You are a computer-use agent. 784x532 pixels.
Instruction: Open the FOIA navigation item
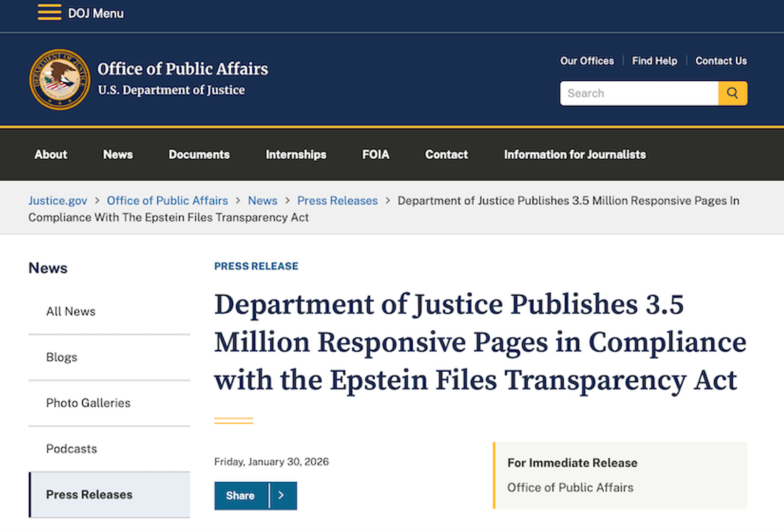pos(375,155)
